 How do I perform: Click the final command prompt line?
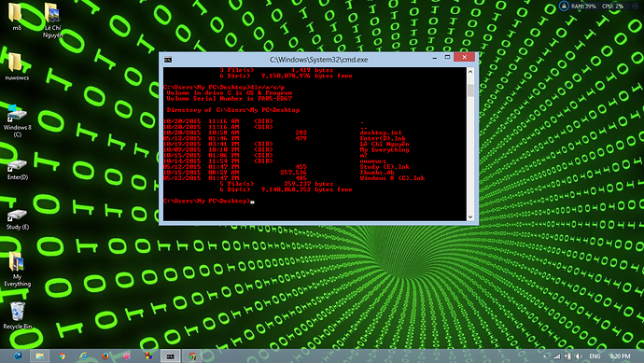209,202
